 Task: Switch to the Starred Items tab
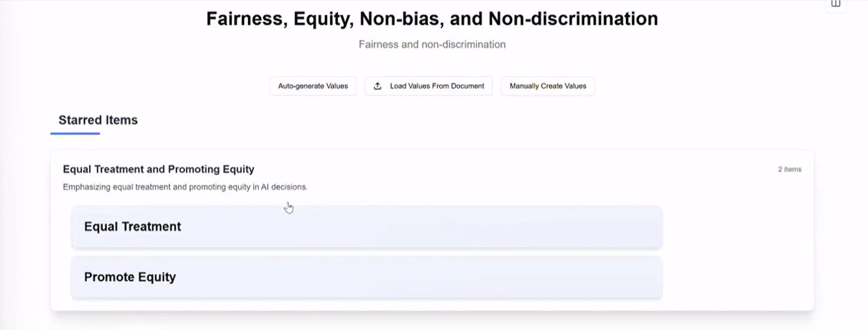point(98,120)
